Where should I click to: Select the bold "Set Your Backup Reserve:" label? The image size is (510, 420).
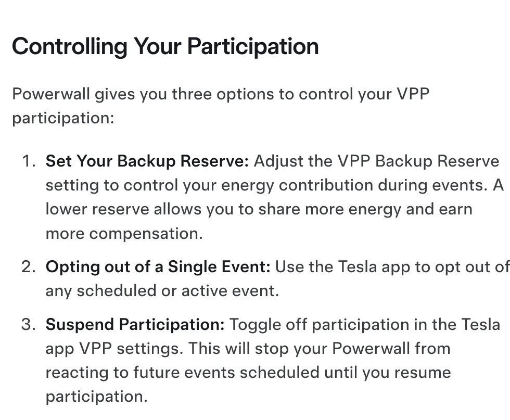(x=147, y=161)
